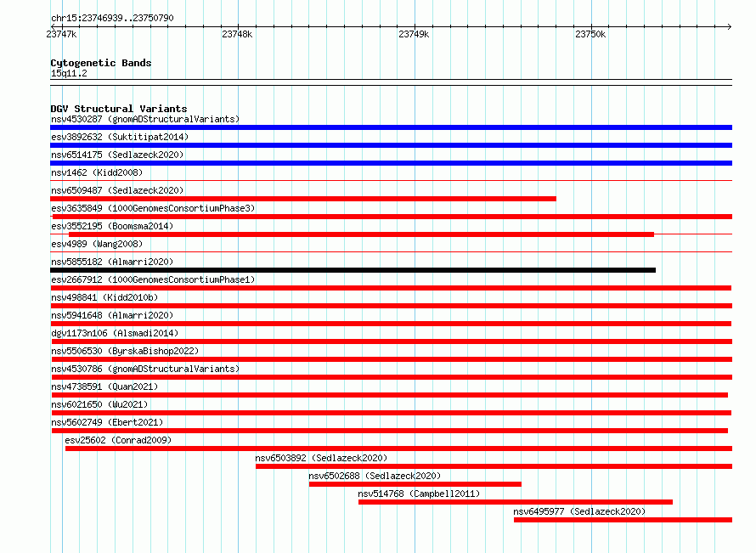Click the ruler's left arrowhead
Image resolution: width=756 pixels, height=553 pixels.
53,26
